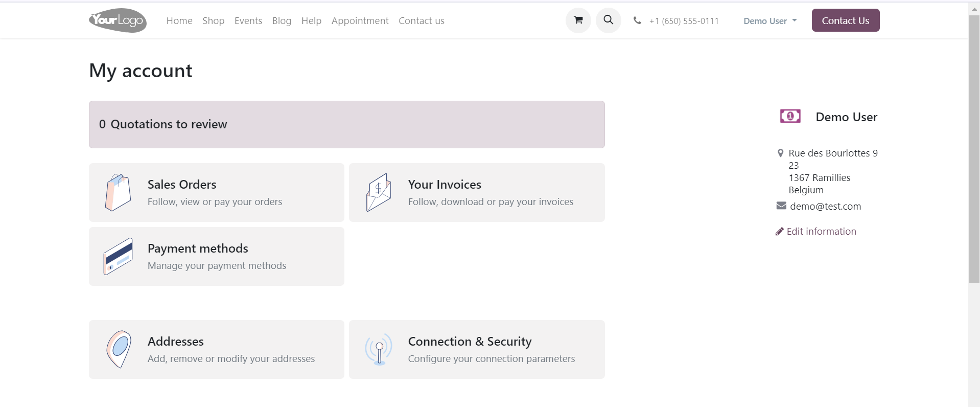Open the Quotations to review banner
The image size is (980, 407).
tap(346, 124)
